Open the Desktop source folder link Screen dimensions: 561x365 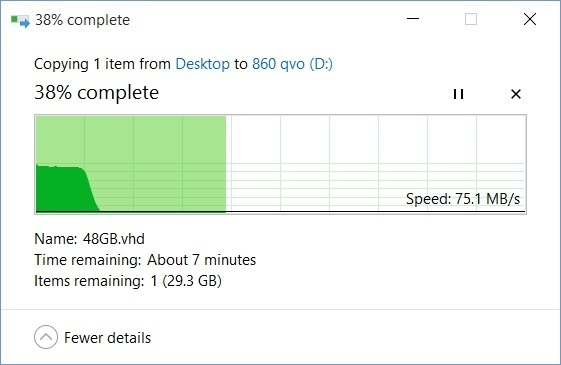(x=203, y=64)
